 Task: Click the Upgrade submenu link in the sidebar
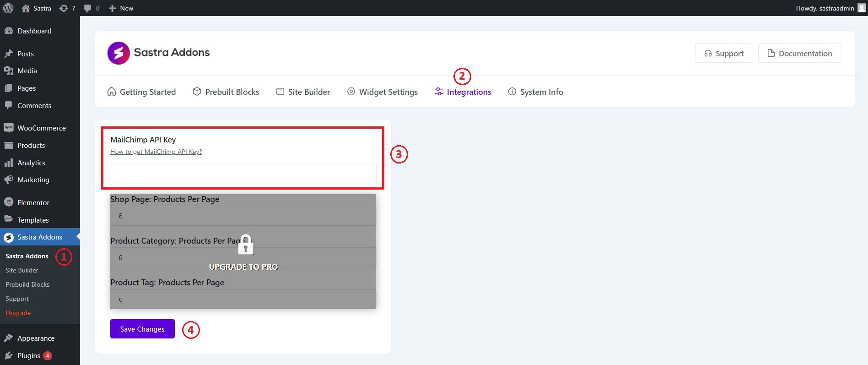click(x=18, y=313)
